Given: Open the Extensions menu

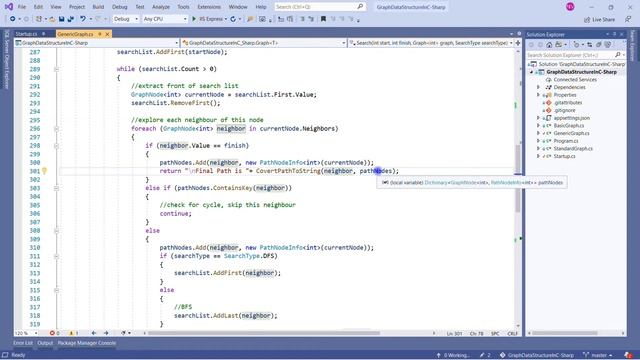Looking at the screenshot, I should (209, 7).
